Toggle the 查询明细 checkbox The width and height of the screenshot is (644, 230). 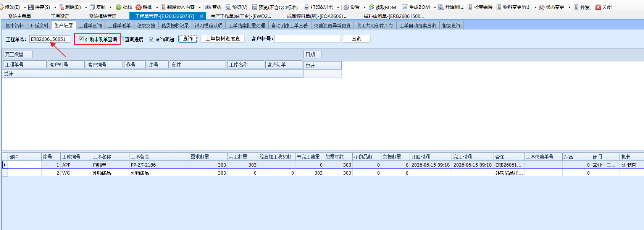tap(152, 39)
